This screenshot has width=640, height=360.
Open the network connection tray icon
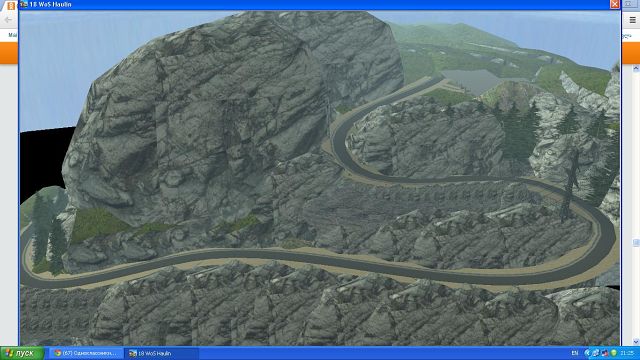click(x=596, y=353)
